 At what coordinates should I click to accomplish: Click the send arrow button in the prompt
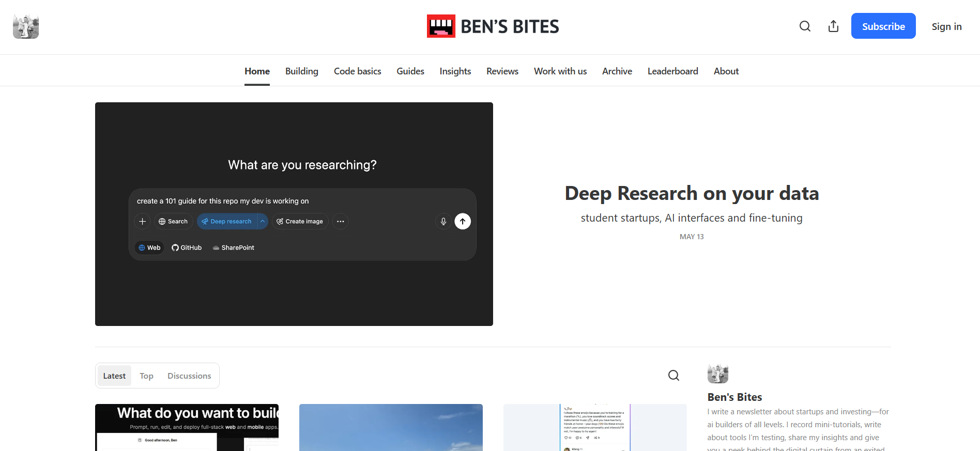[x=463, y=222]
